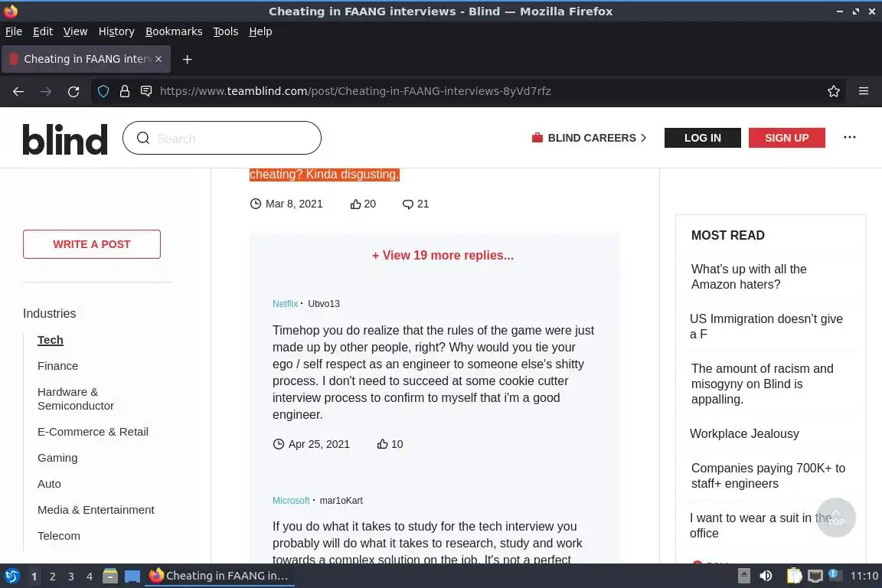Viewport: 882px width, 588px height.
Task: Open the Edit menu
Action: click(43, 31)
